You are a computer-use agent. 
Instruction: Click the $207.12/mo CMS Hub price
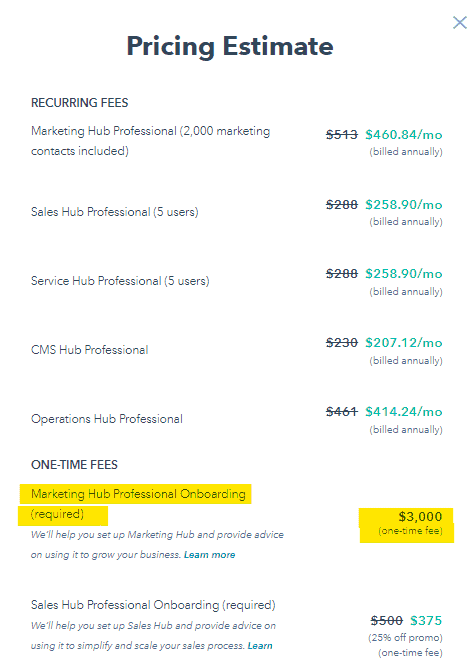[404, 342]
